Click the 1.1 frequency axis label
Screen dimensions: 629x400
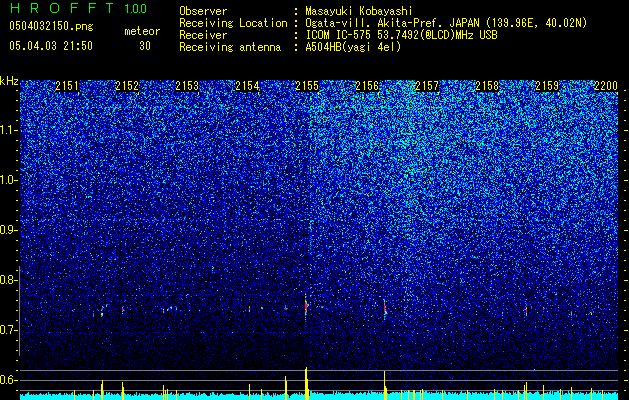(x=7, y=130)
